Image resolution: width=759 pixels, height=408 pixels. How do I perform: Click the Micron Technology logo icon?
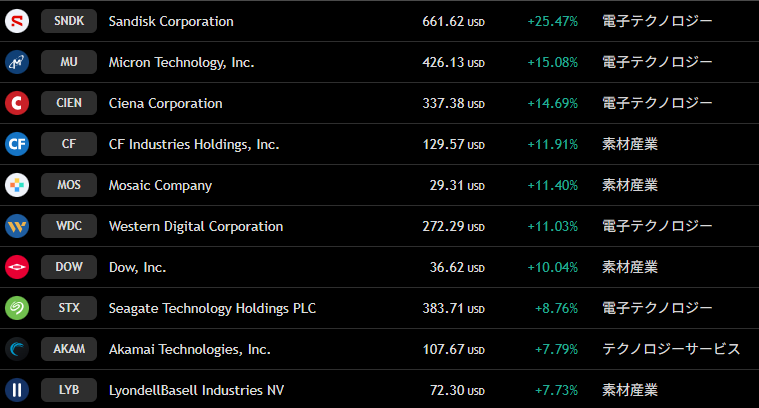(17, 62)
